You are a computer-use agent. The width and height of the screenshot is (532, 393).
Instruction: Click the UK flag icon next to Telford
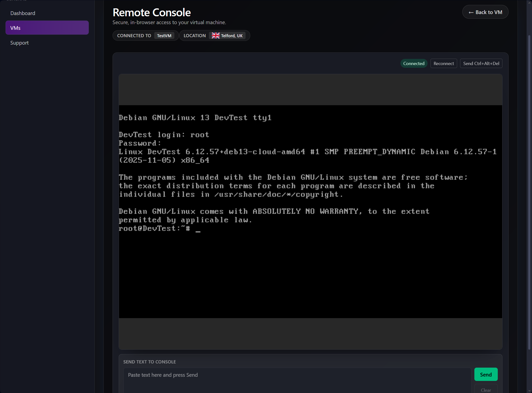[215, 35]
